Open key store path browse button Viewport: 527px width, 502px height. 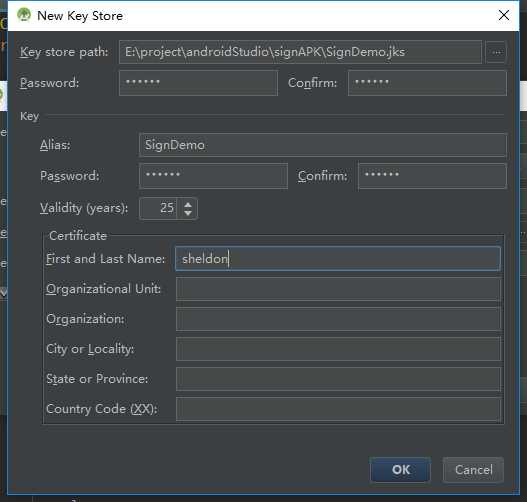496,52
